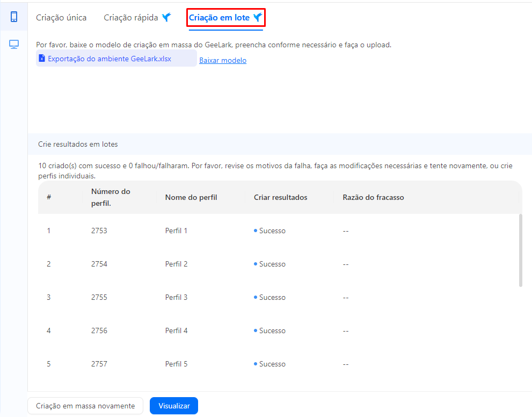Click the bird icon beside Criação rápida

point(166,17)
